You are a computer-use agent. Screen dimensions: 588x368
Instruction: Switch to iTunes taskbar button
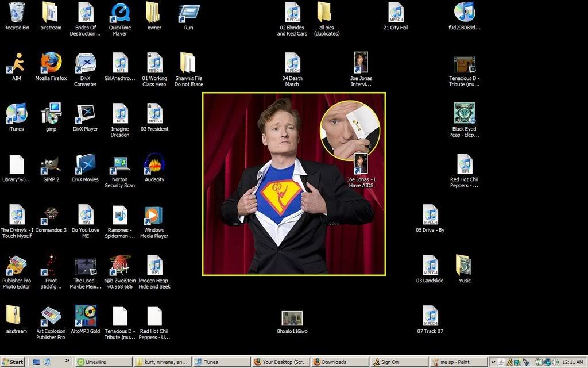(221, 362)
